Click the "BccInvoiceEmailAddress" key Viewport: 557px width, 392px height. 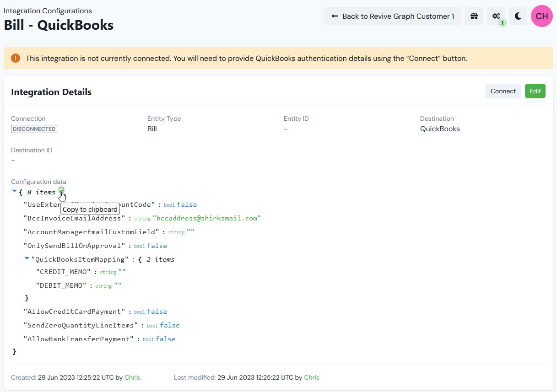(75, 218)
